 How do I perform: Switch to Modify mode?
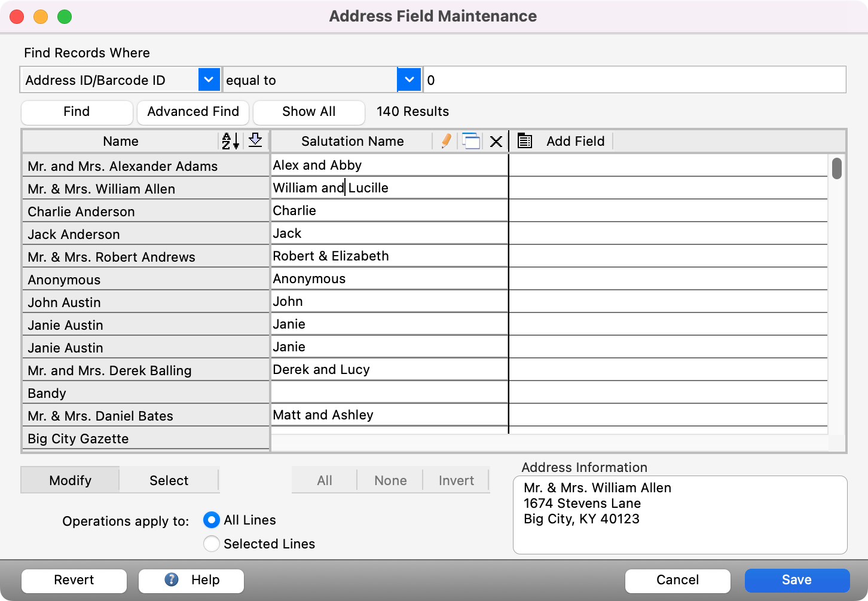click(x=70, y=480)
